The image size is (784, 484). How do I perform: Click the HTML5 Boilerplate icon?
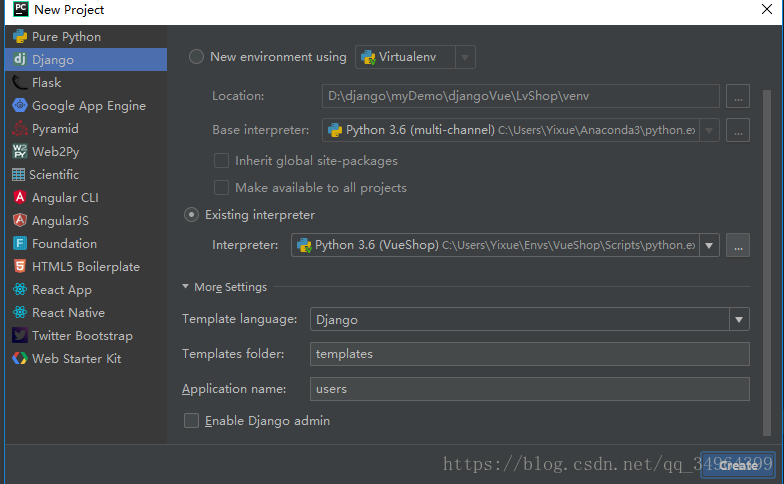[20, 266]
